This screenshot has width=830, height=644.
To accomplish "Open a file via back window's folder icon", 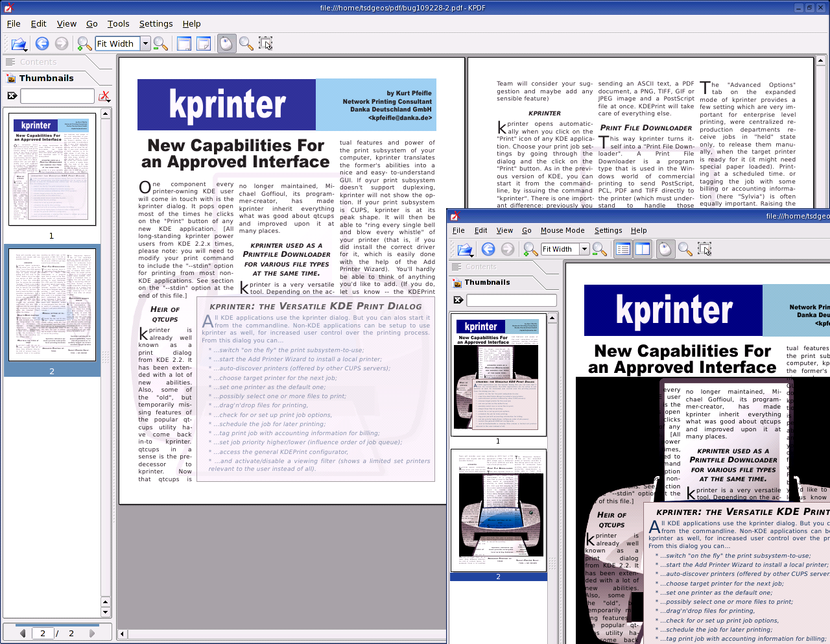I will (x=19, y=44).
